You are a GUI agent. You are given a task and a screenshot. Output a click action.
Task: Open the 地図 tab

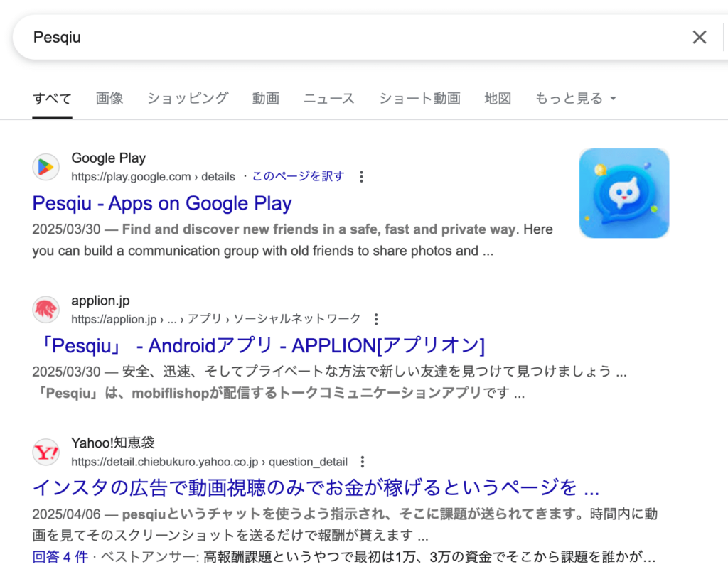(498, 98)
